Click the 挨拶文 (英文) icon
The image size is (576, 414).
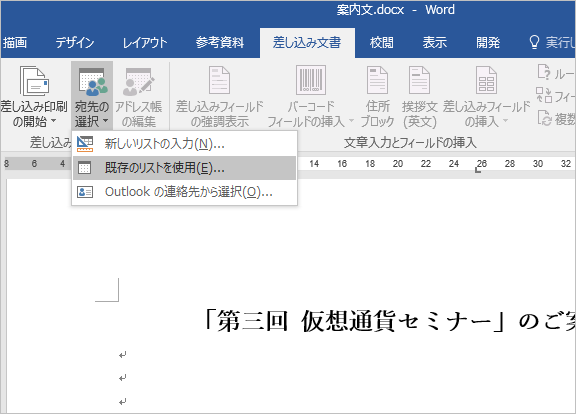pos(419,80)
